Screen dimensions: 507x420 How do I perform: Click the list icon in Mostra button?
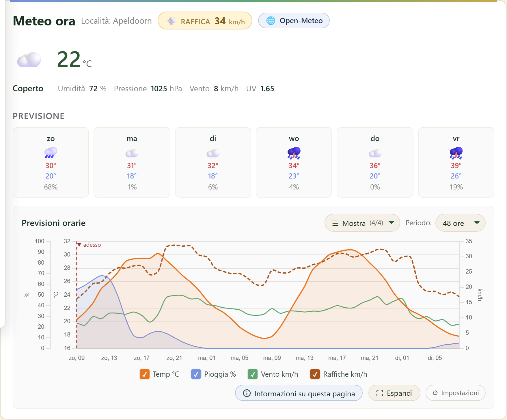(x=335, y=223)
